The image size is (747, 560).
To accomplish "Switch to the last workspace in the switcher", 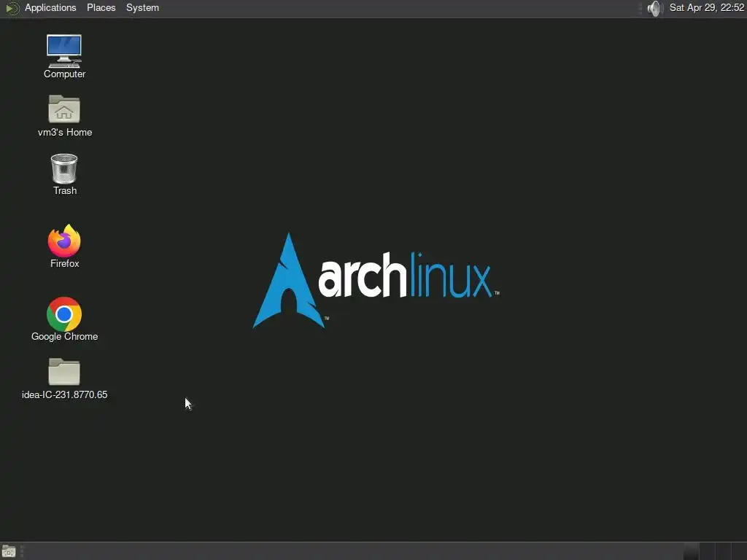I will [739, 551].
